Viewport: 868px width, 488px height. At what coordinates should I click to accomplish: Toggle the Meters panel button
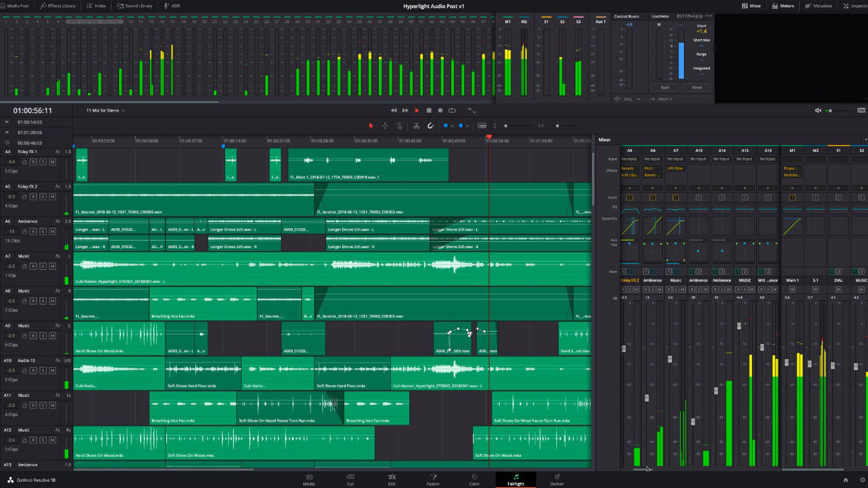pyautogui.click(x=783, y=6)
